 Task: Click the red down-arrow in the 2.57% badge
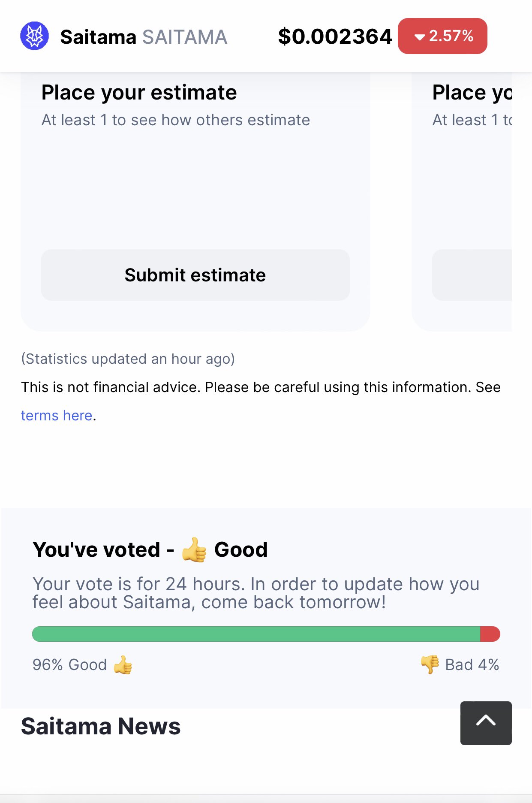click(x=420, y=37)
